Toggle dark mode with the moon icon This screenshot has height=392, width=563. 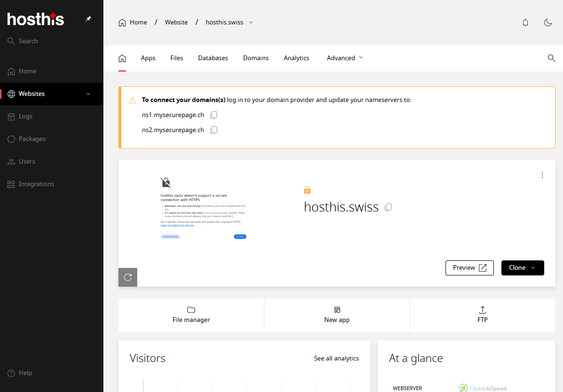pos(548,22)
